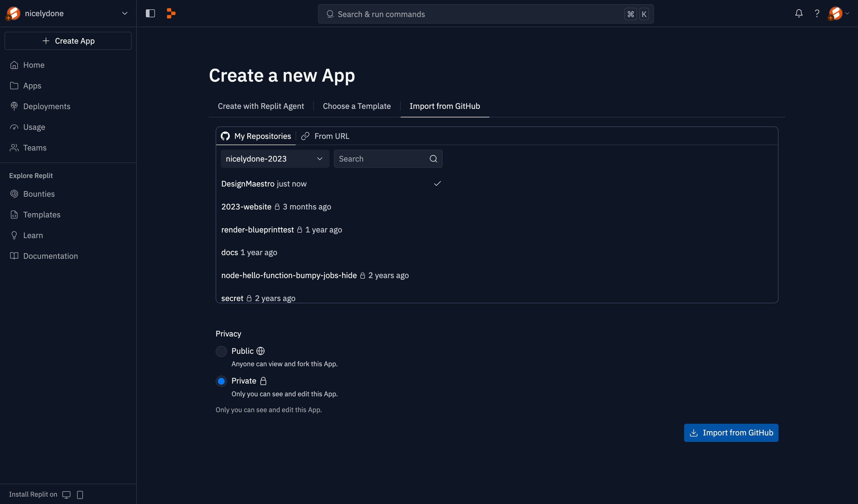Switch to Create with Replit Agent tab
This screenshot has height=504, width=858.
click(x=261, y=106)
